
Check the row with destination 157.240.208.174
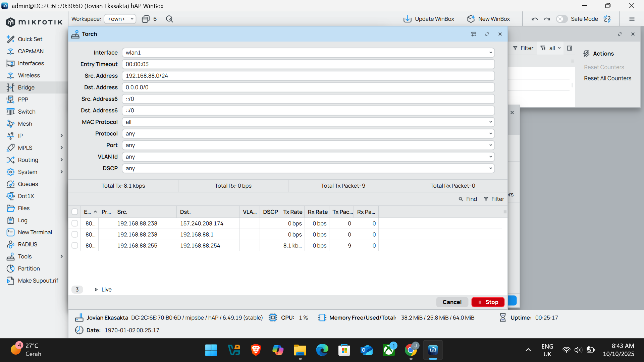pos(75,224)
